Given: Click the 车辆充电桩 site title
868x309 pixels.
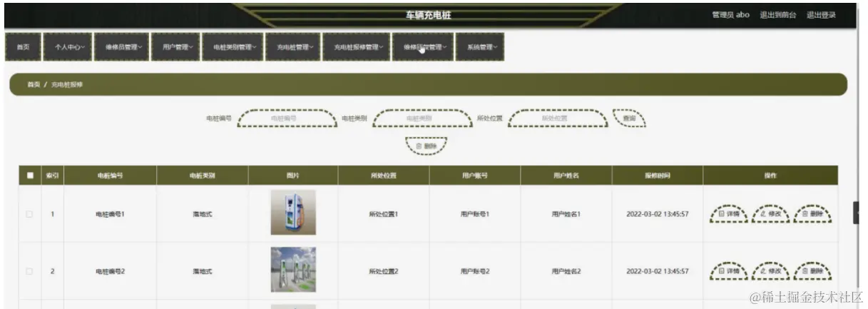Looking at the screenshot, I should point(428,15).
